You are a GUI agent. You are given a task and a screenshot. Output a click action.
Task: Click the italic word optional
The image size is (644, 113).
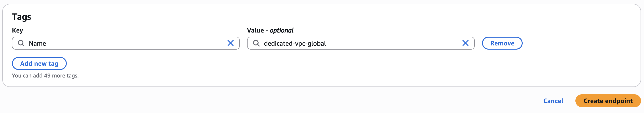282,30
